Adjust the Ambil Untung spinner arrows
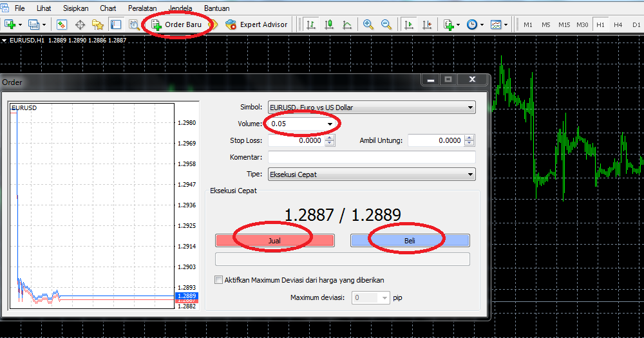644x338 pixels. (469, 140)
